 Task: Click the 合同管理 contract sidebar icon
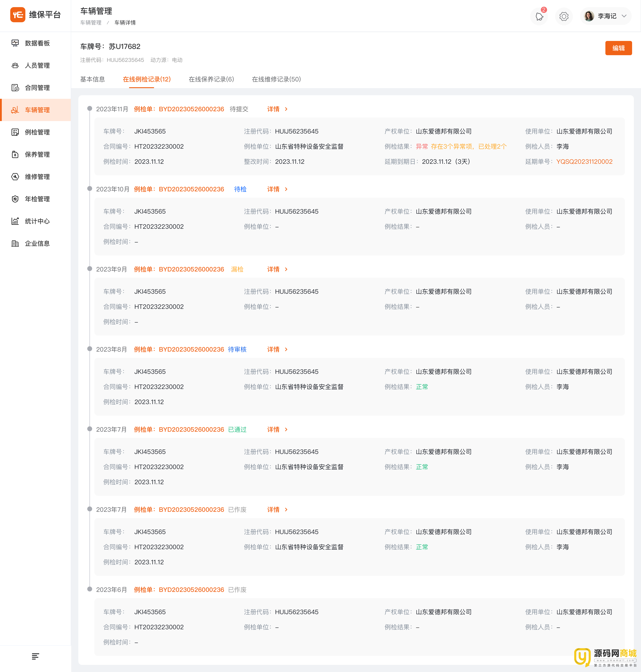click(x=15, y=88)
